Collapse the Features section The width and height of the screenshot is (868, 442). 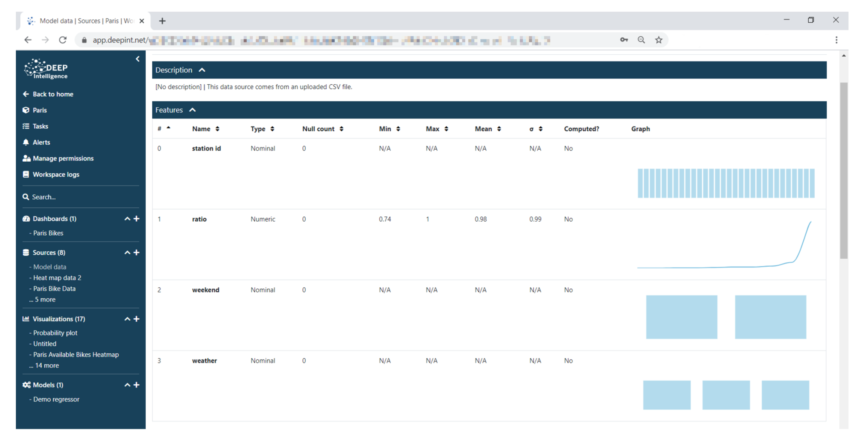click(192, 110)
